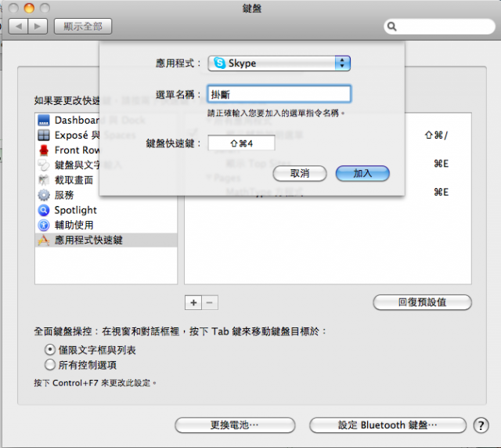The image size is (501, 448).
Task: Click the first ⌘E shortcut value
Action: 442,164
